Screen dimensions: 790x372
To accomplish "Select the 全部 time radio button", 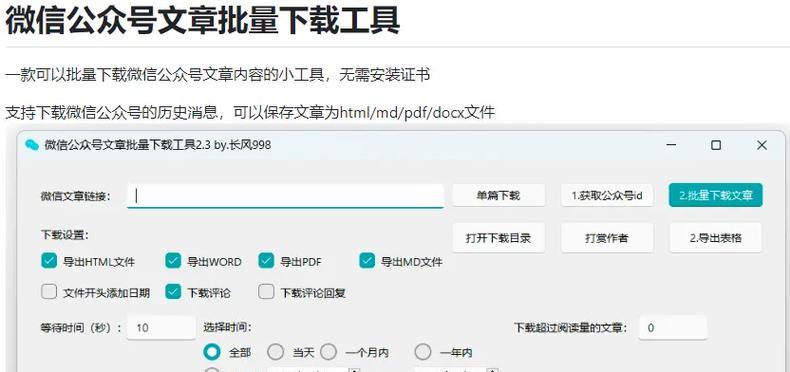I will pos(212,352).
